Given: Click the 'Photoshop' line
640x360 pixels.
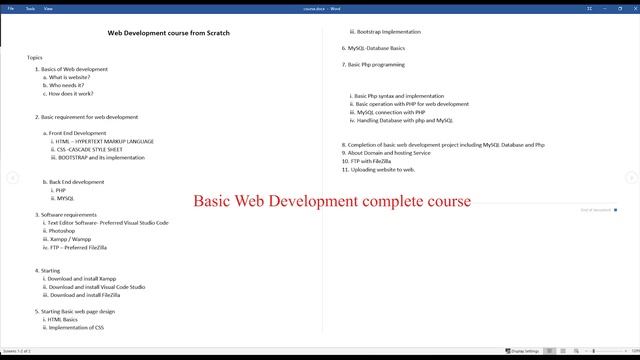Looking at the screenshot, I should point(62,231).
